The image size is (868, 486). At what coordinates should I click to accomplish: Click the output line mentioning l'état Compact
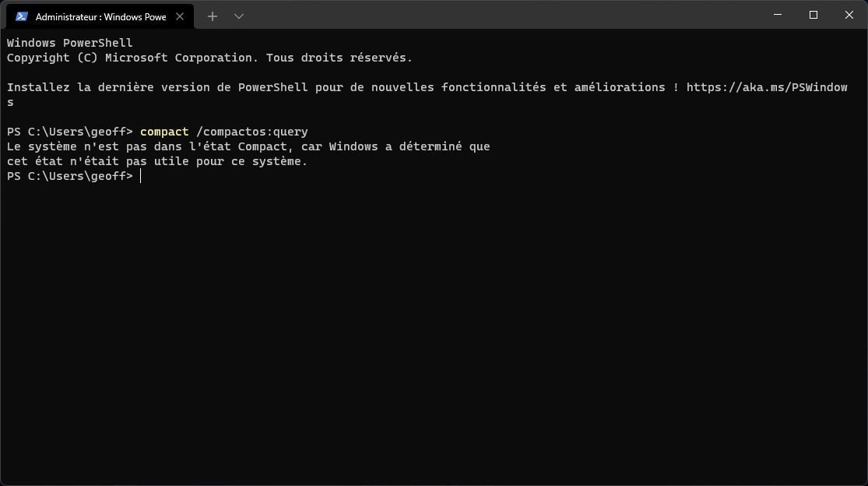(x=248, y=146)
